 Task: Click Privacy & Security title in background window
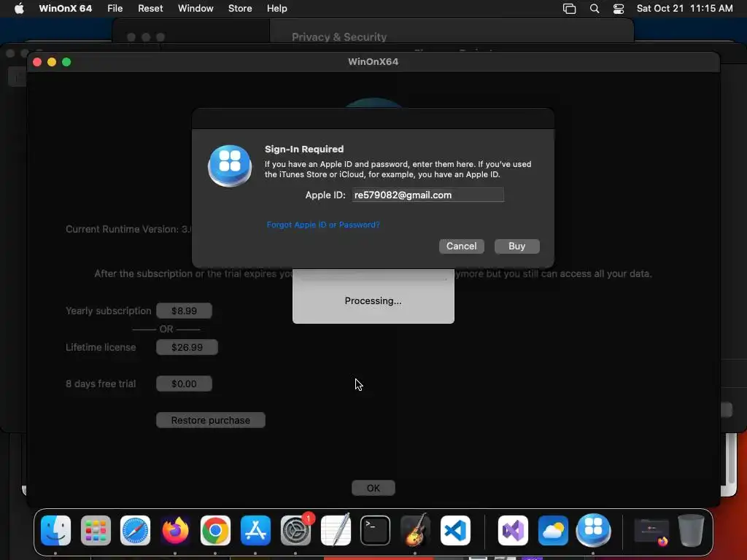click(x=339, y=37)
